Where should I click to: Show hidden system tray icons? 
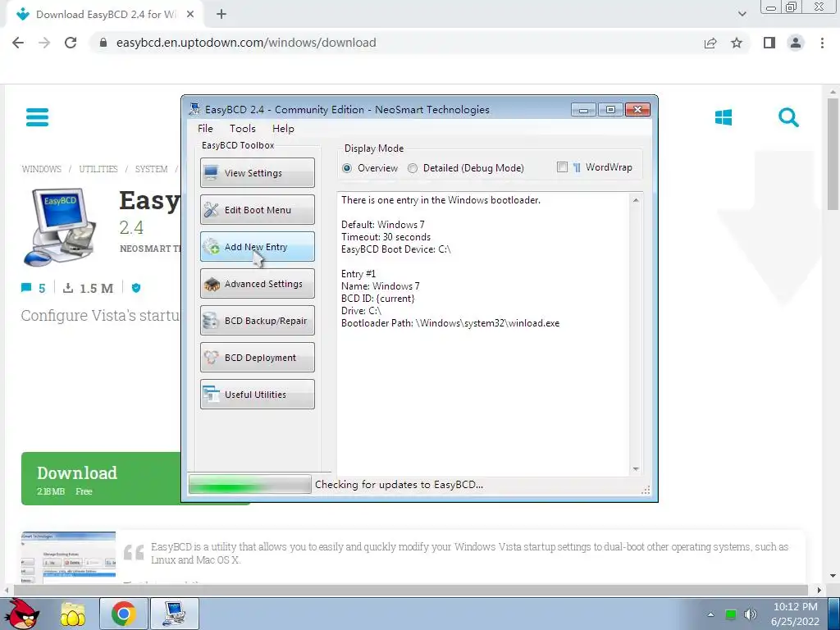(711, 614)
